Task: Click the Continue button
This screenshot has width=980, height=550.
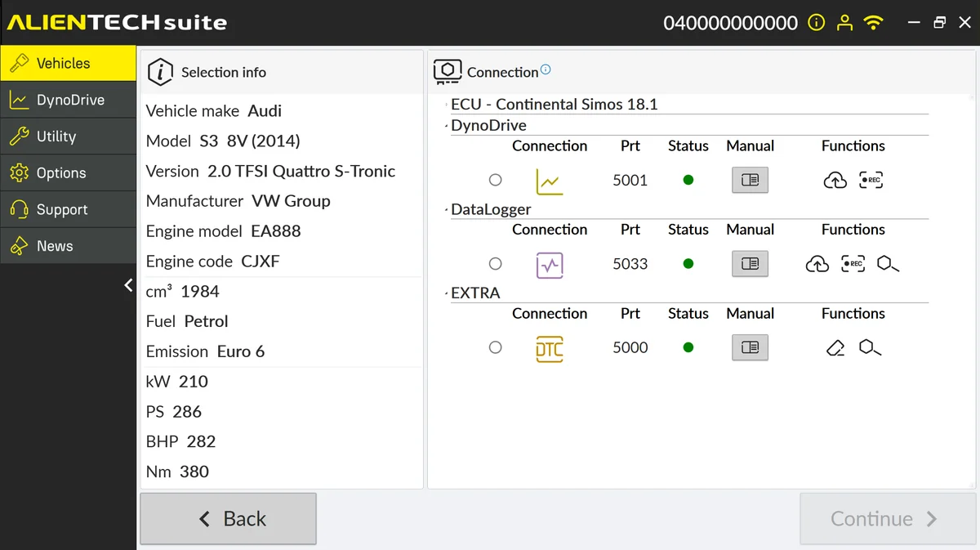Action: click(x=888, y=519)
